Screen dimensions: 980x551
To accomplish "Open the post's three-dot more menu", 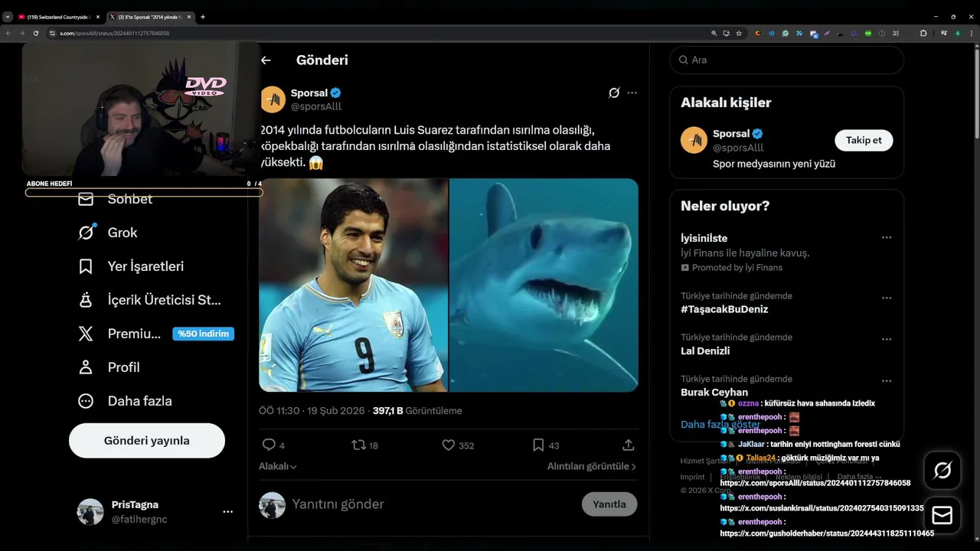I will (632, 93).
